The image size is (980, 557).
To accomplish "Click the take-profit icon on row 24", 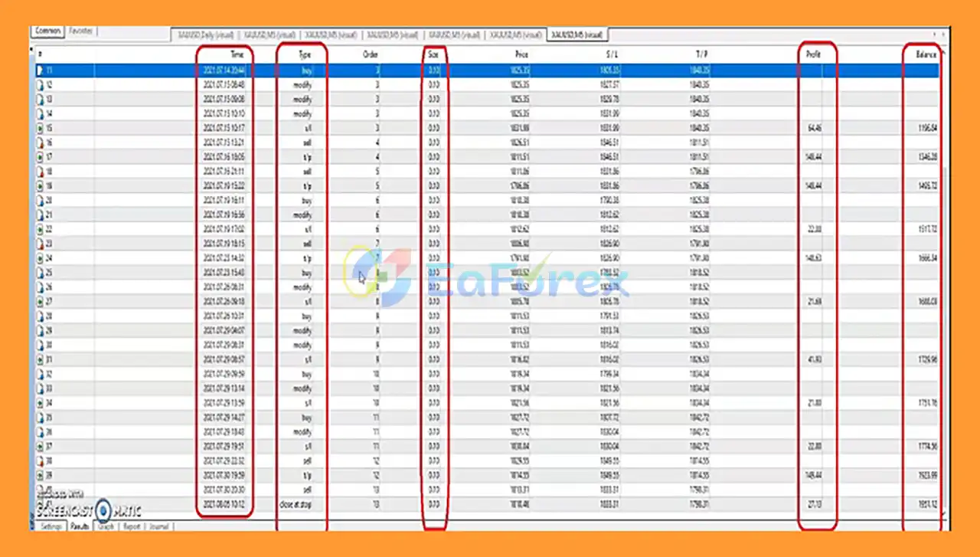I will [41, 258].
